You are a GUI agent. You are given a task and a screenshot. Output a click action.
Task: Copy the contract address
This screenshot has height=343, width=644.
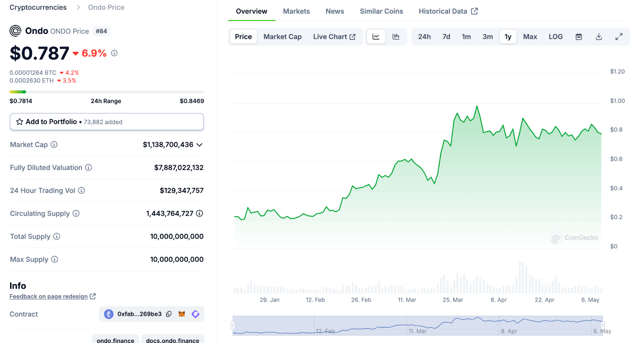pyautogui.click(x=169, y=314)
